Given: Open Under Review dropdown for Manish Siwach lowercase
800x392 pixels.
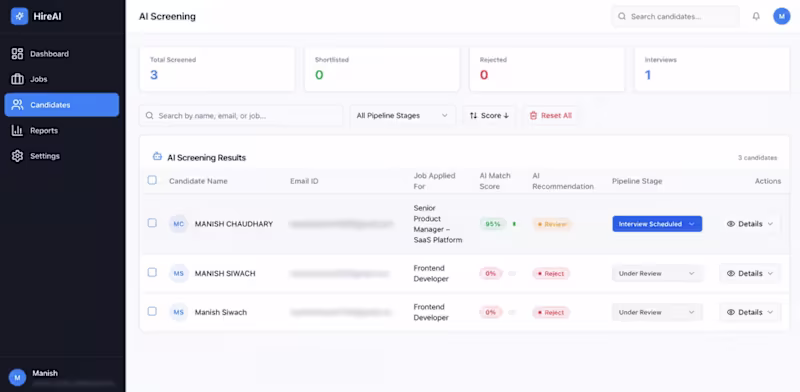Looking at the screenshot, I should (x=657, y=312).
